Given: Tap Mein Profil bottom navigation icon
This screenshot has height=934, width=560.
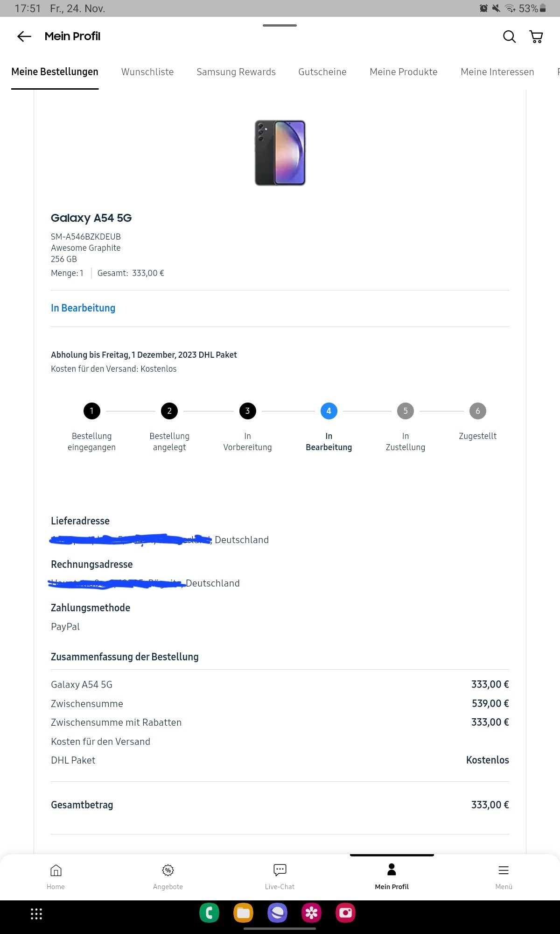Looking at the screenshot, I should point(392,876).
